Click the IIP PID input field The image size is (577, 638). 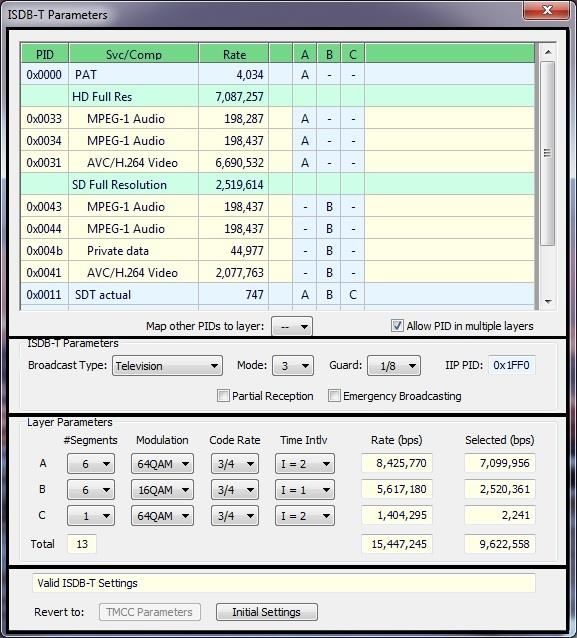point(511,365)
